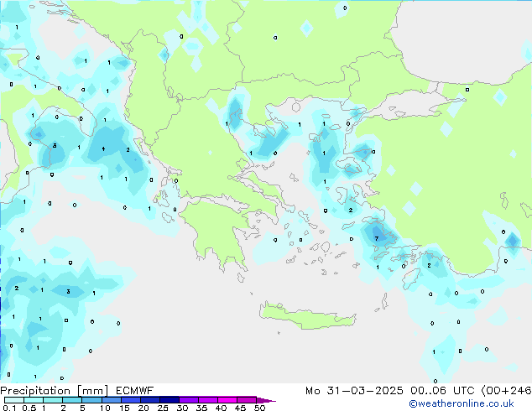Open the weatheronline.co.uk link

[462, 403]
